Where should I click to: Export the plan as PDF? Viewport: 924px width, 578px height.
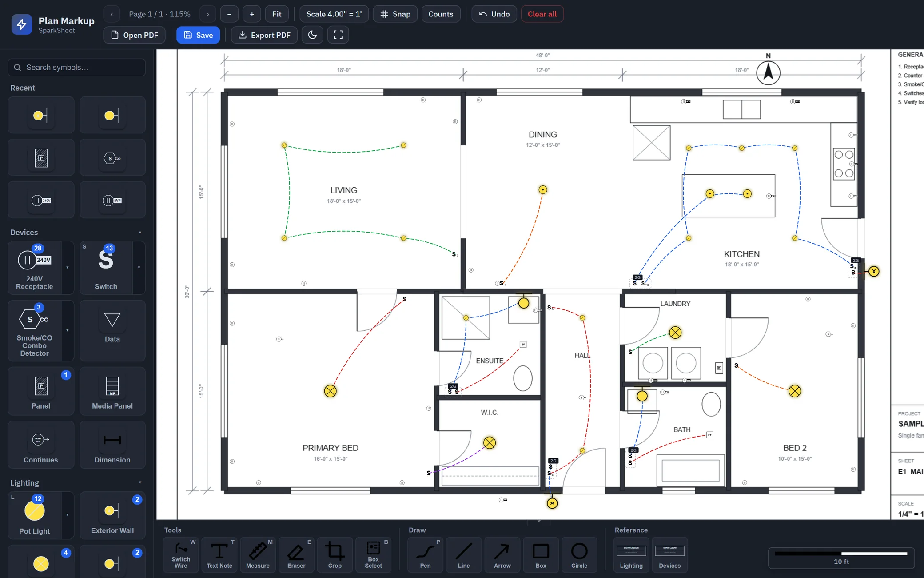tap(264, 35)
